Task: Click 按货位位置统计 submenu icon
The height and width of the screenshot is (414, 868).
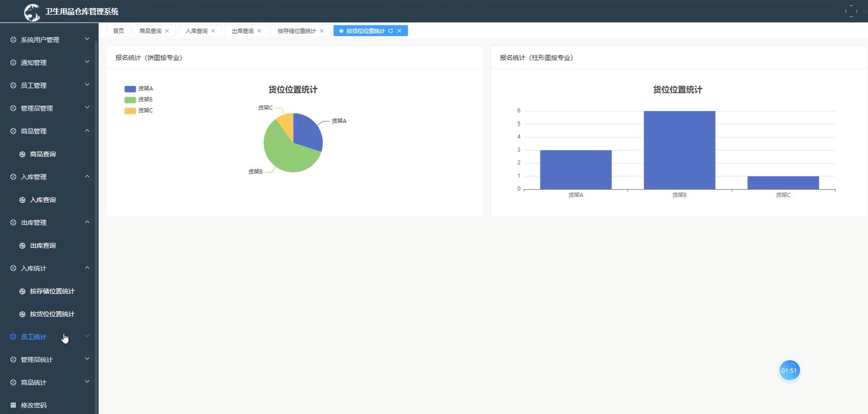Action: tap(22, 314)
